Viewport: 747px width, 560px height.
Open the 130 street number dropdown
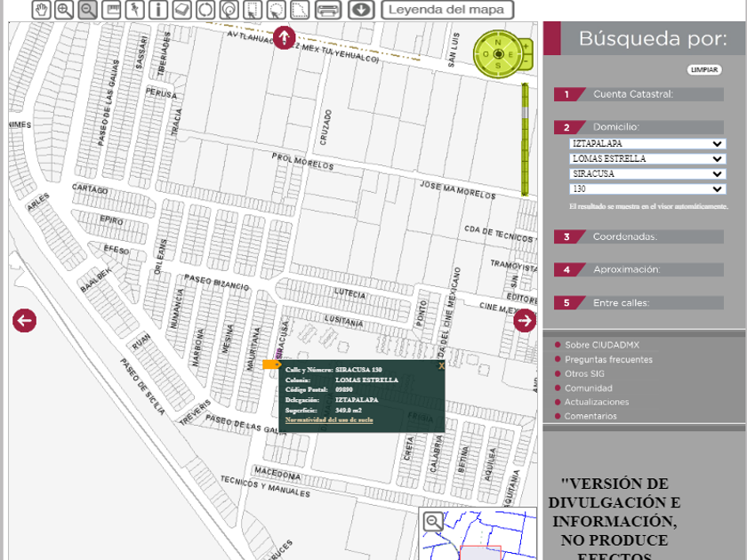(x=647, y=189)
